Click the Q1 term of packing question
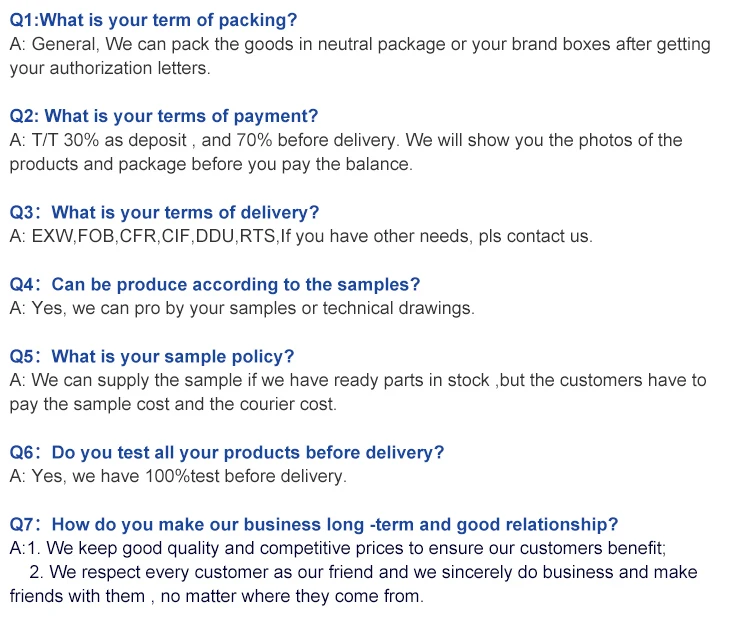 (153, 20)
